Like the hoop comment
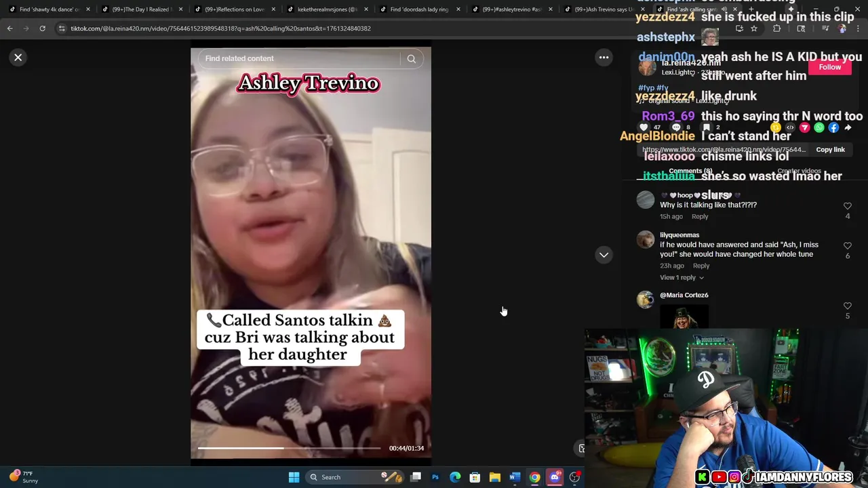868x488 pixels. pyautogui.click(x=847, y=206)
